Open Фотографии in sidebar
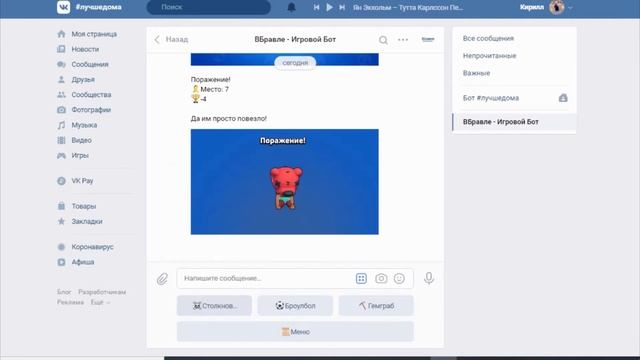 pos(91,109)
